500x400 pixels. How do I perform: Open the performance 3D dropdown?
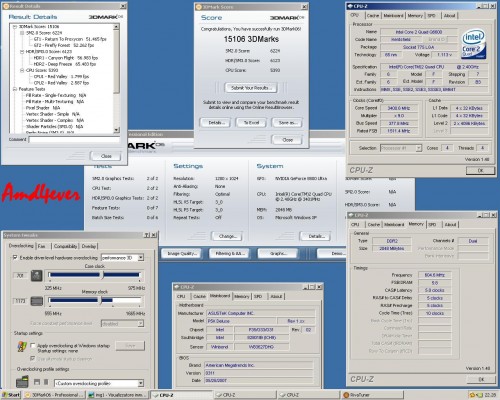pyautogui.click(x=122, y=258)
